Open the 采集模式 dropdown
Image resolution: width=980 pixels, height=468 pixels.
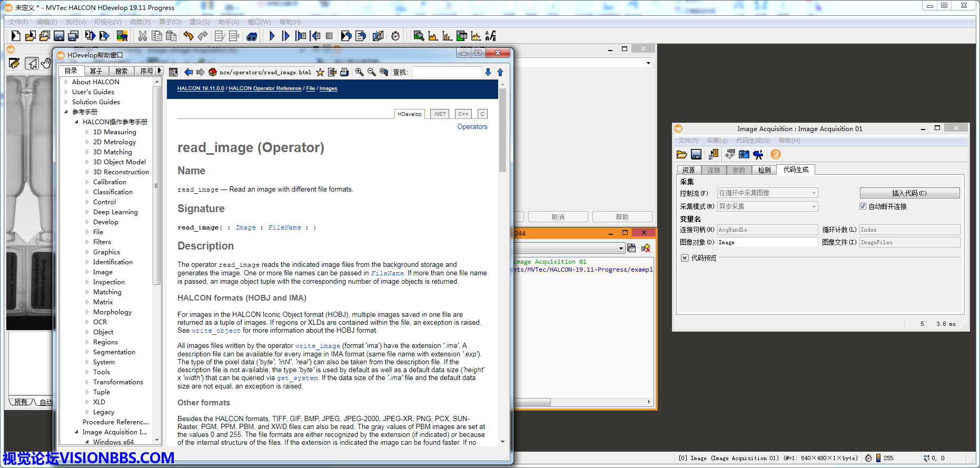coord(767,206)
